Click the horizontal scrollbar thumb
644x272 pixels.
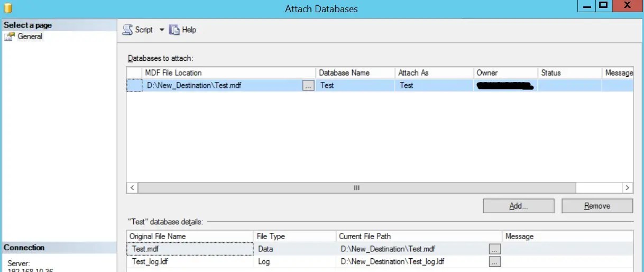click(357, 188)
